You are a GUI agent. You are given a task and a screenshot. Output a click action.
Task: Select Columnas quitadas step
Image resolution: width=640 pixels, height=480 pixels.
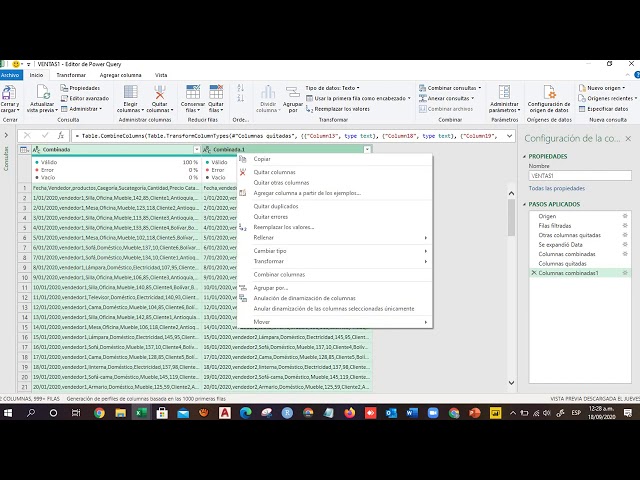tap(580, 263)
